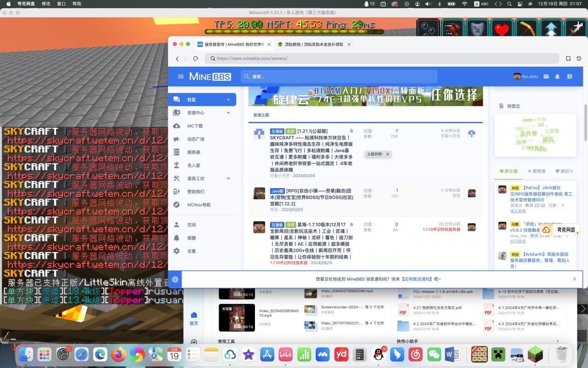Click the Firefox icon in the Dock

point(119,354)
